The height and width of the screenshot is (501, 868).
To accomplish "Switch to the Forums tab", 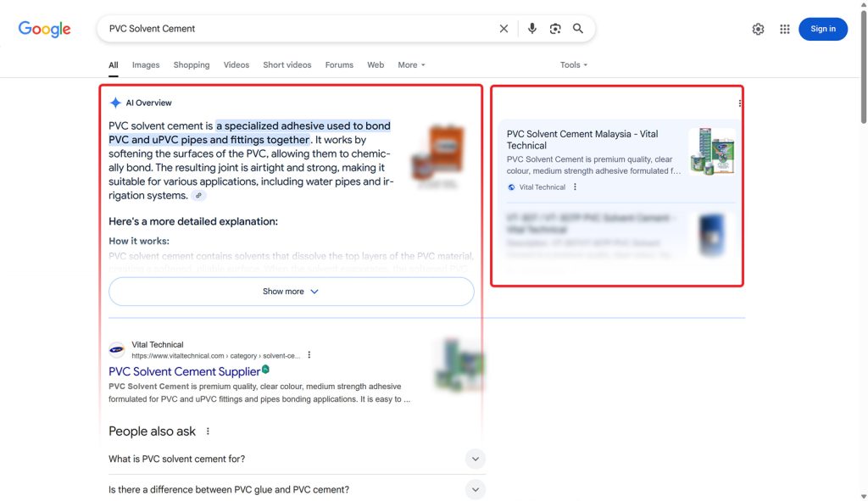I will coord(339,64).
